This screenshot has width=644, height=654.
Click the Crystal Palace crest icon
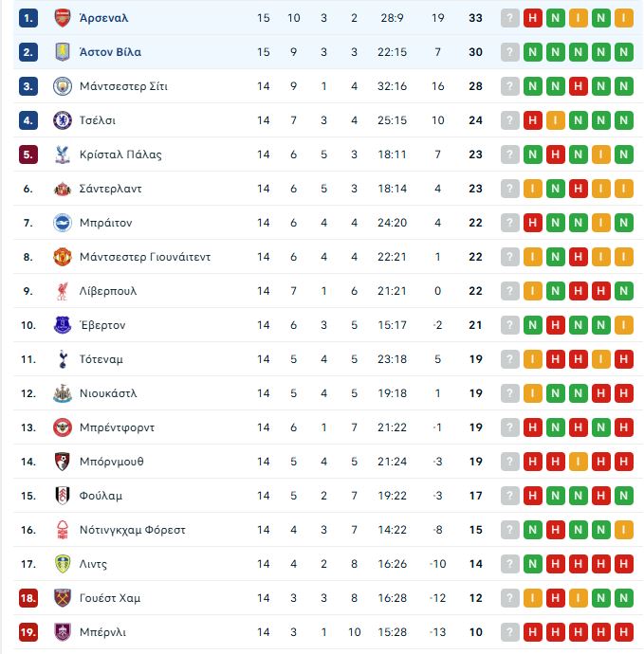[x=63, y=154]
